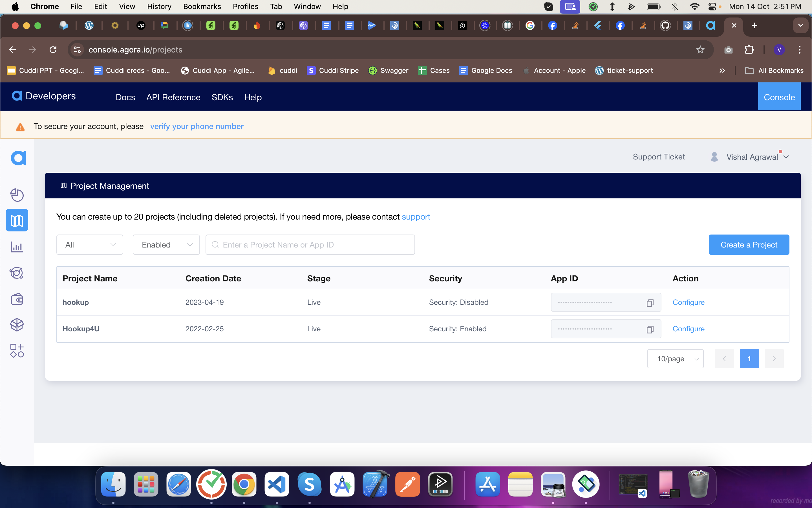Configure the Hookup4U project
This screenshot has height=508, width=812.
(689, 329)
